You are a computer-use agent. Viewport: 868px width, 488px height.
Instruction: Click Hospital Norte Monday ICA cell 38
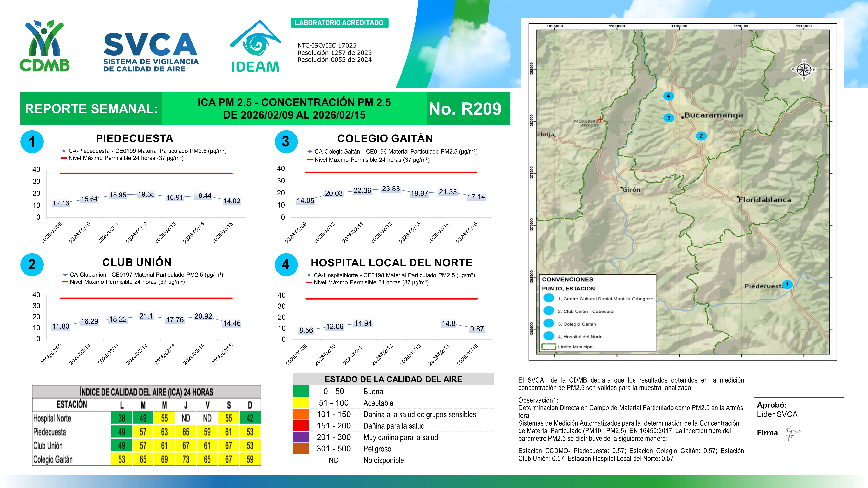coord(122,418)
